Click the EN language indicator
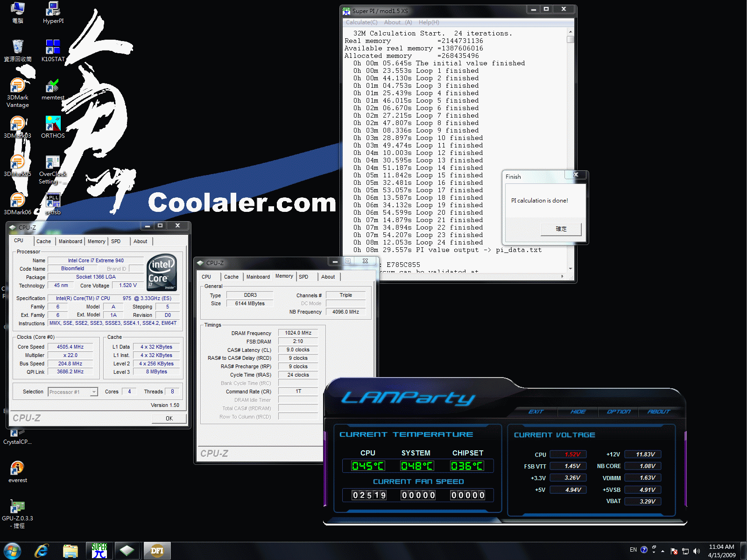This screenshot has height=560, width=747. pyautogui.click(x=633, y=550)
